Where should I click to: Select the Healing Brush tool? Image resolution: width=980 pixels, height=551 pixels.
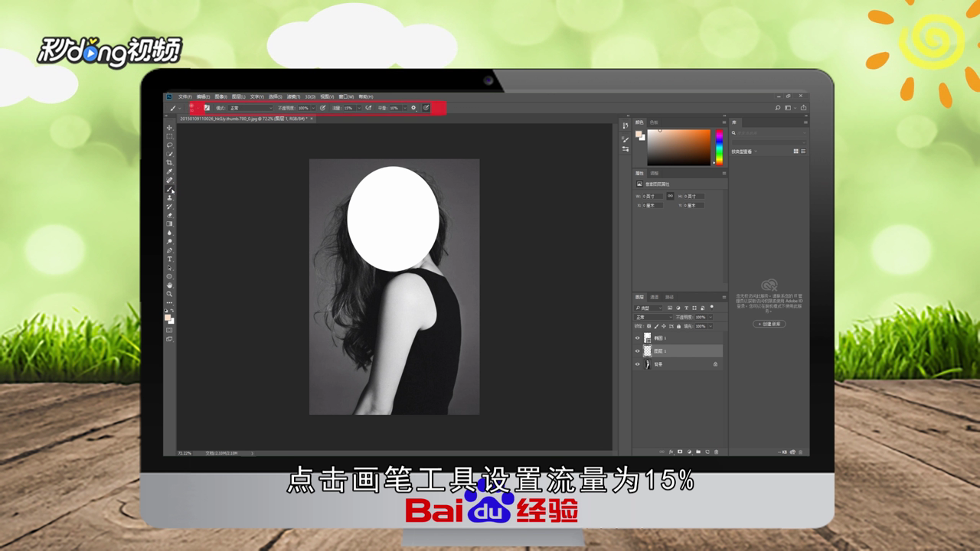click(169, 180)
